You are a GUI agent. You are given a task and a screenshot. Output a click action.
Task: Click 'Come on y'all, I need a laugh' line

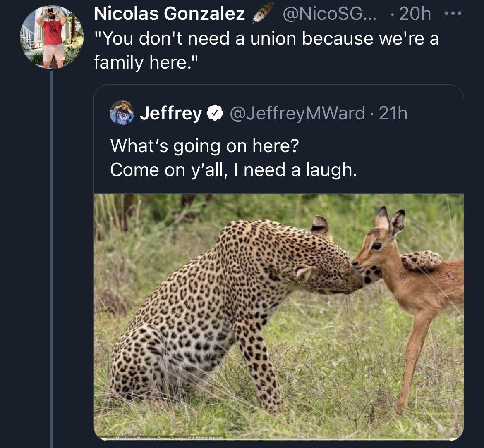[234, 169]
